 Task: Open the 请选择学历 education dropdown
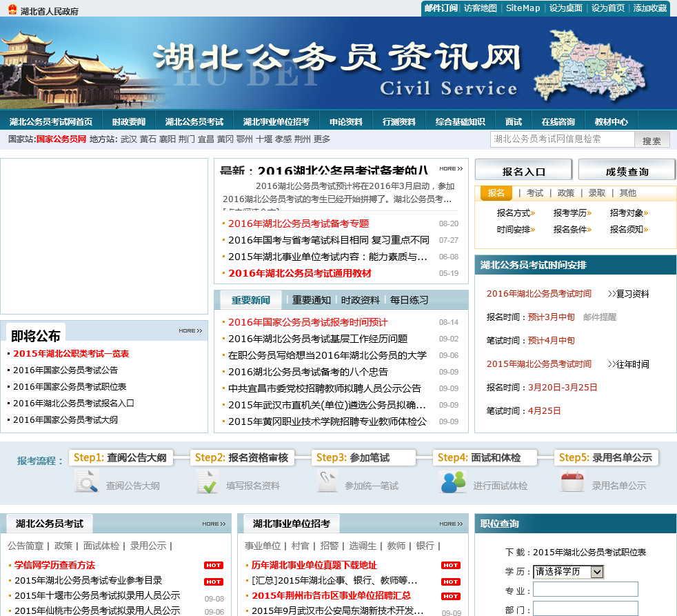click(x=568, y=571)
